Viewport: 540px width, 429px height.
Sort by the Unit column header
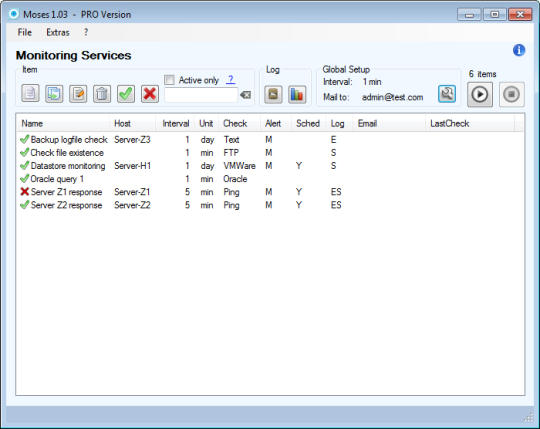[x=206, y=123]
